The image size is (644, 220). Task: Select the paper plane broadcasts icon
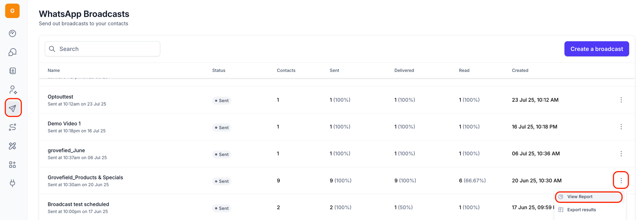pos(13,108)
